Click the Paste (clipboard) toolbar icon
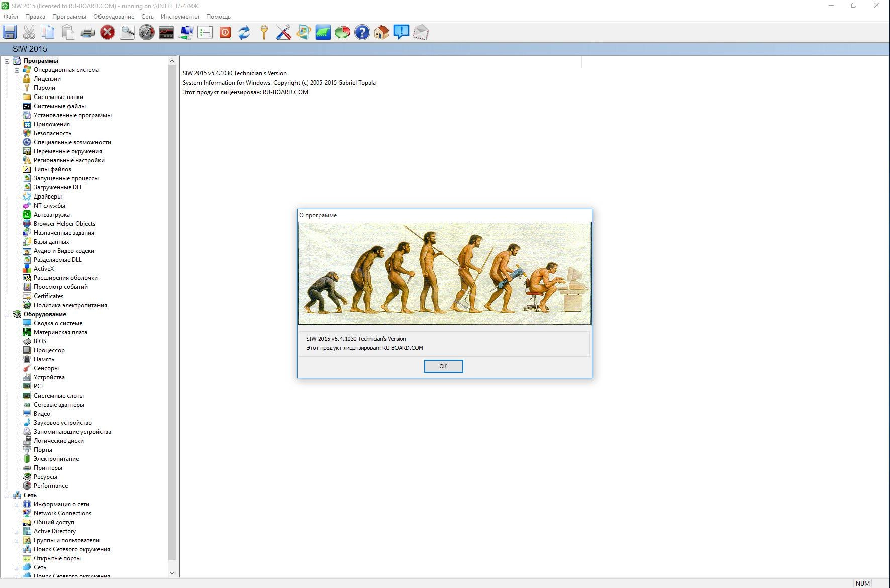The width and height of the screenshot is (890, 588). click(x=68, y=33)
